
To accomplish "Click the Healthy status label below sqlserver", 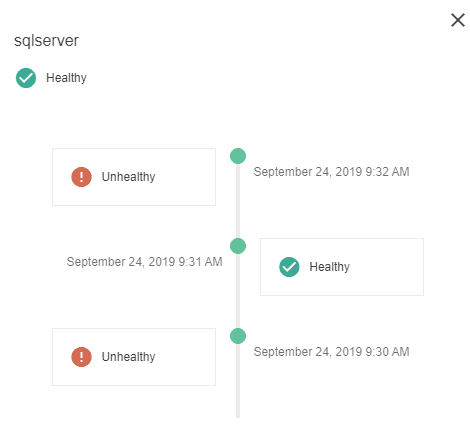I will point(66,78).
